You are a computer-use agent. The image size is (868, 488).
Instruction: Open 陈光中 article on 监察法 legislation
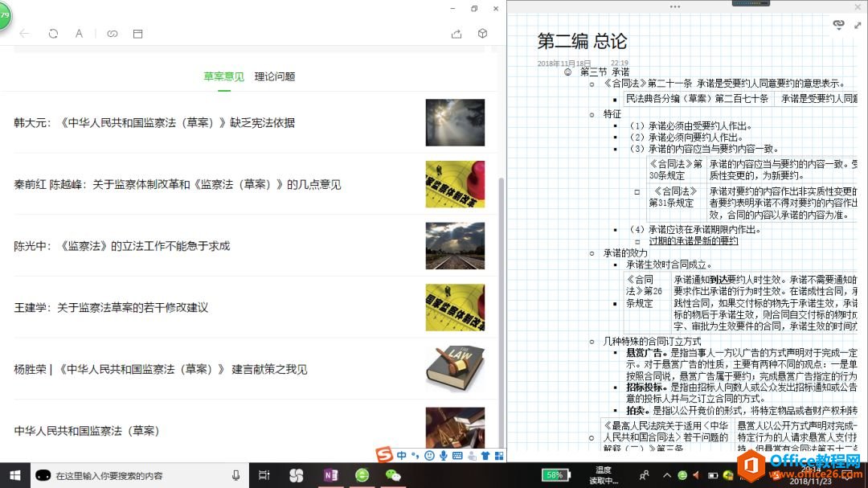pyautogui.click(x=122, y=246)
